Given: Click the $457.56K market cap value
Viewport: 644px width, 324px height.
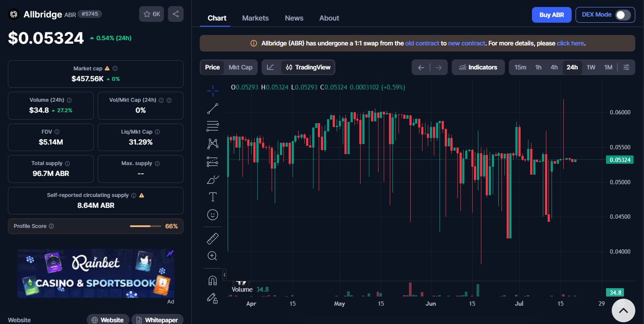Looking at the screenshot, I should coord(88,79).
